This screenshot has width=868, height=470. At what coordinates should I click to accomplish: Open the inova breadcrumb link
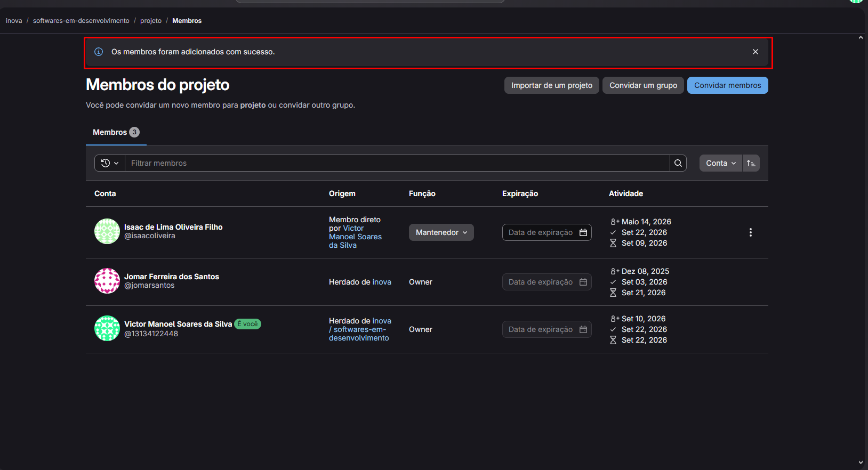(14, 21)
